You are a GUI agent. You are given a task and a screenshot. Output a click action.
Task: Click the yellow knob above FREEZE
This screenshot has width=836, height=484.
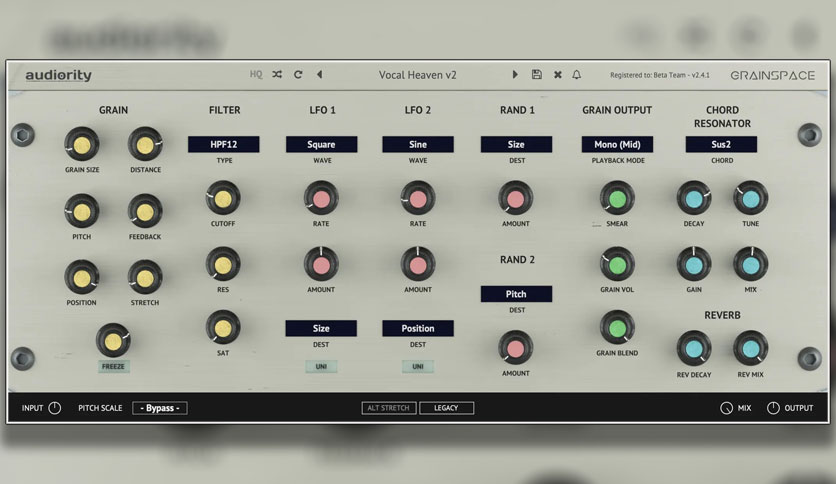point(113,341)
